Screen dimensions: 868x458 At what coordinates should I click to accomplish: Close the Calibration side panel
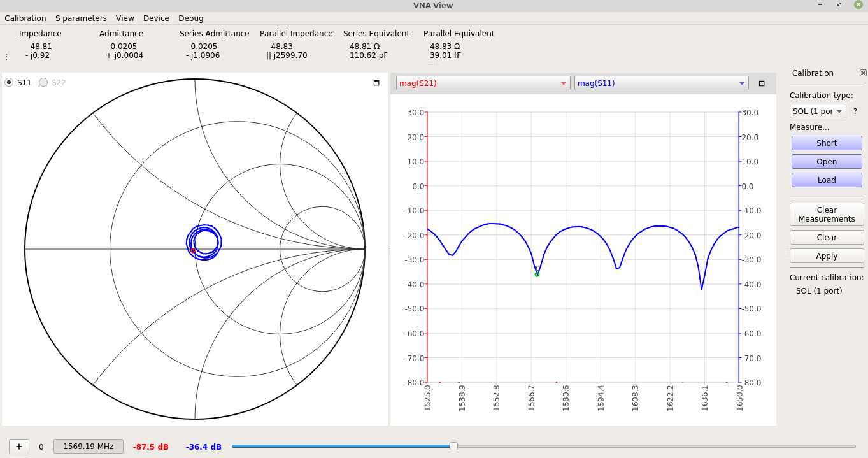pos(863,73)
